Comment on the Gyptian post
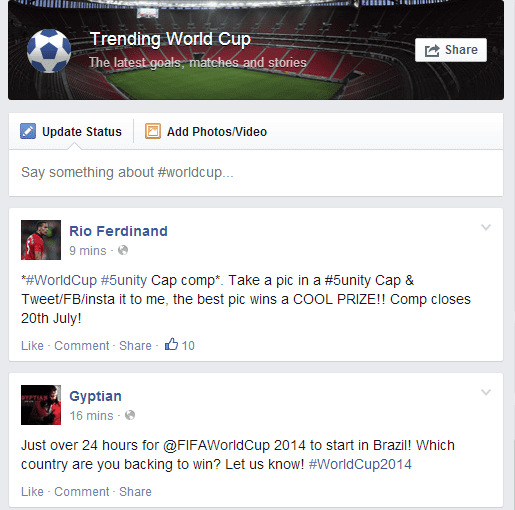The height and width of the screenshot is (510, 515). click(x=82, y=492)
